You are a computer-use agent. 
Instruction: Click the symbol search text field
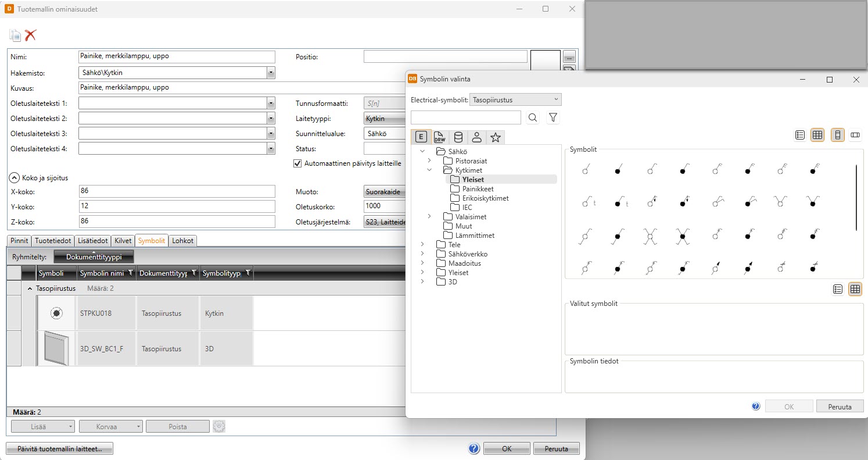(466, 117)
